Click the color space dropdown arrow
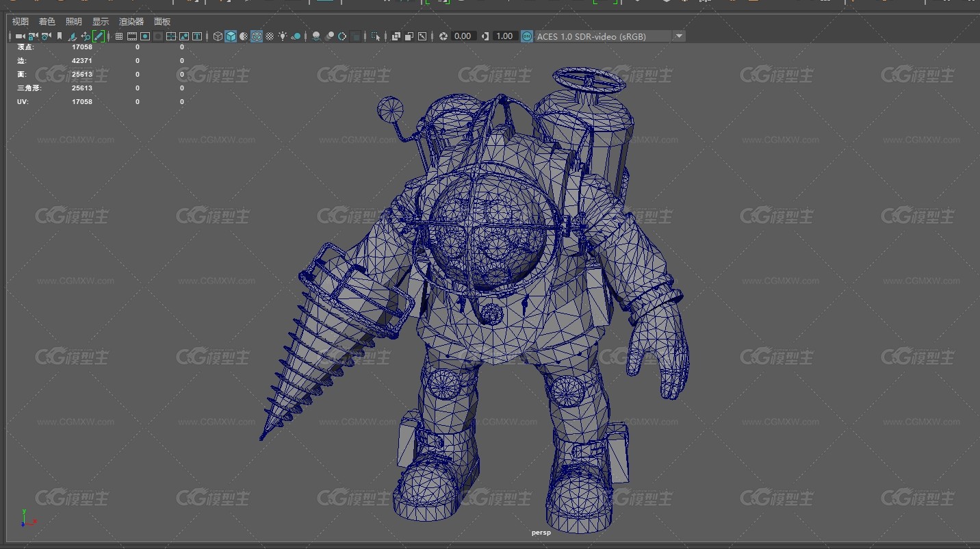Screen dimensions: 980x549 (x=679, y=36)
